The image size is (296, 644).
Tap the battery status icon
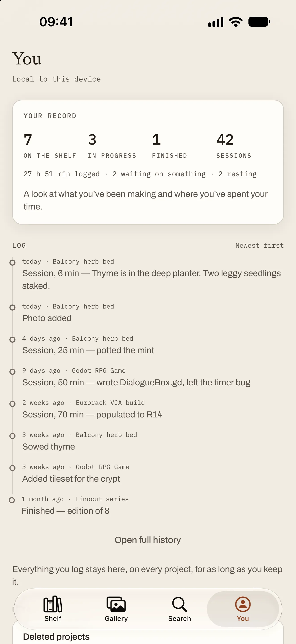259,22
